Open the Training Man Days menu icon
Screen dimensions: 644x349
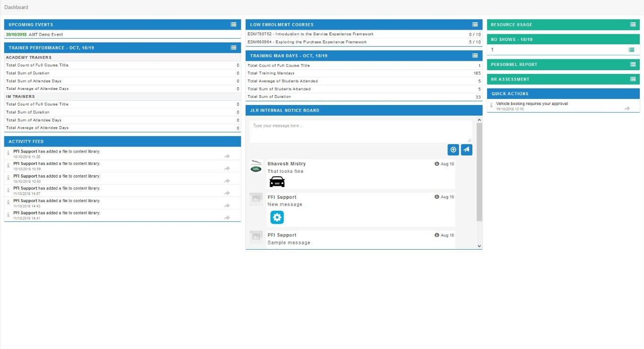475,56
